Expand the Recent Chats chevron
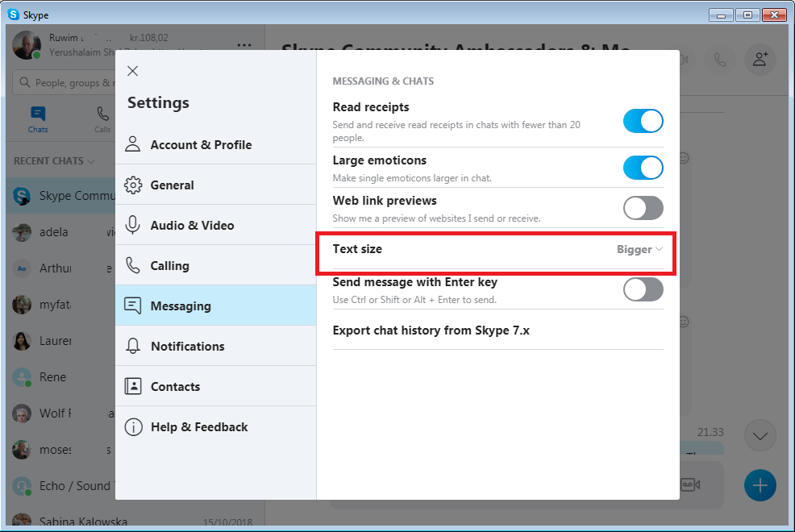This screenshot has height=532, width=795. (91, 162)
